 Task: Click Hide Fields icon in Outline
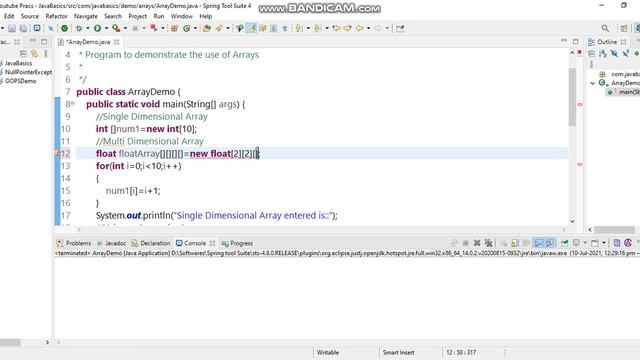614,53
